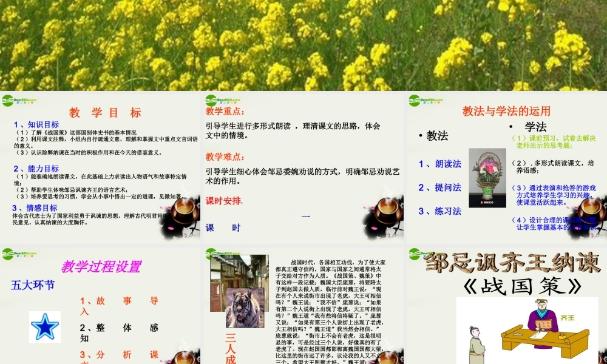This screenshot has width=607, height=364.
Task: Click the yellow rapeseed flower field image
Action: pyautogui.click(x=303, y=45)
